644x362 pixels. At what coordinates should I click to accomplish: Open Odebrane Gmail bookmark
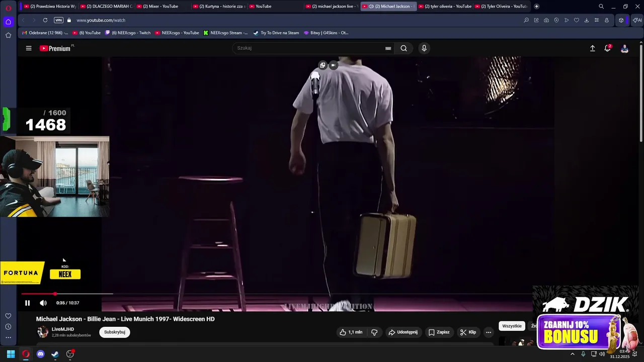[45, 33]
